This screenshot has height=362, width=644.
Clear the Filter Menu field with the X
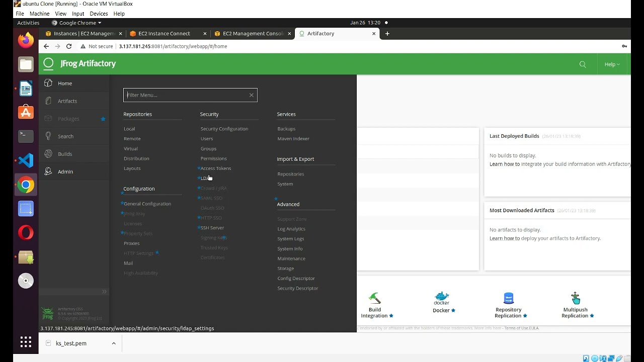pos(252,95)
